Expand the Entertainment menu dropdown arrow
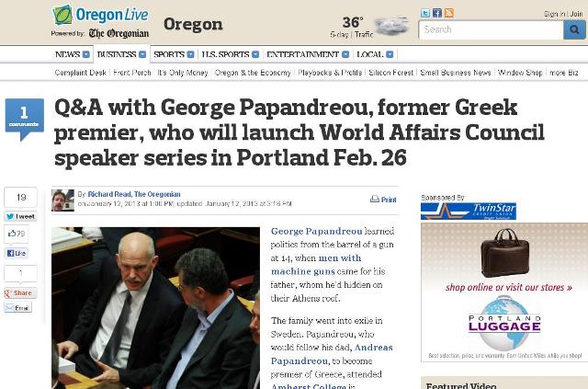 click(x=345, y=54)
